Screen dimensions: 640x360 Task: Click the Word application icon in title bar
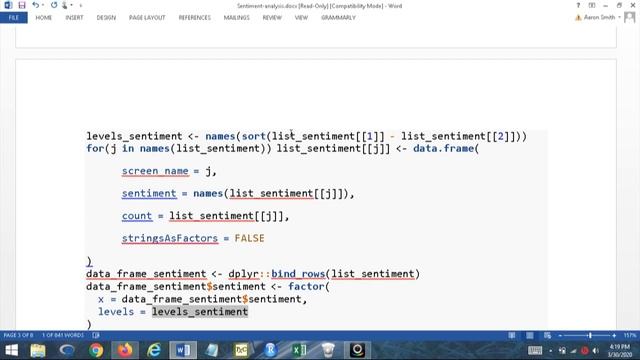pyautogui.click(x=8, y=5)
